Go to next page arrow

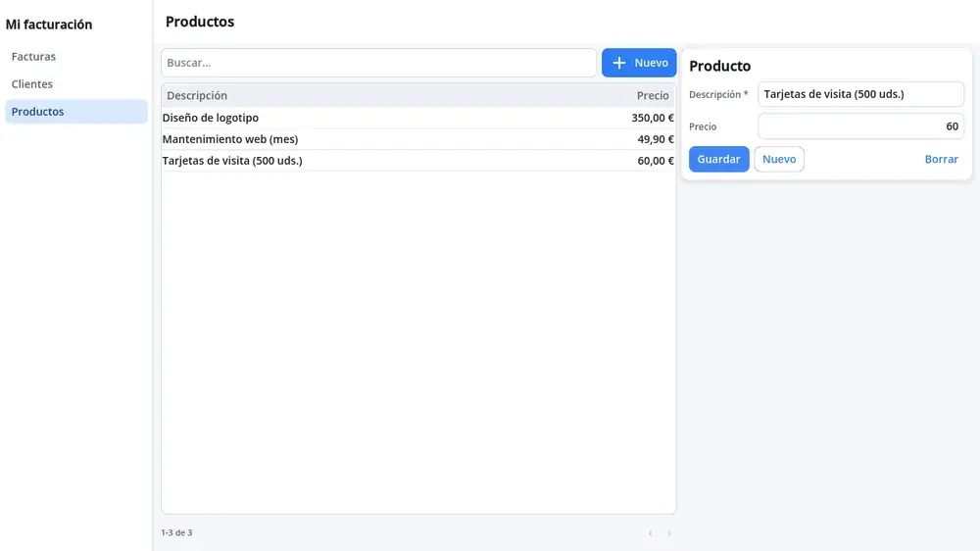(668, 533)
